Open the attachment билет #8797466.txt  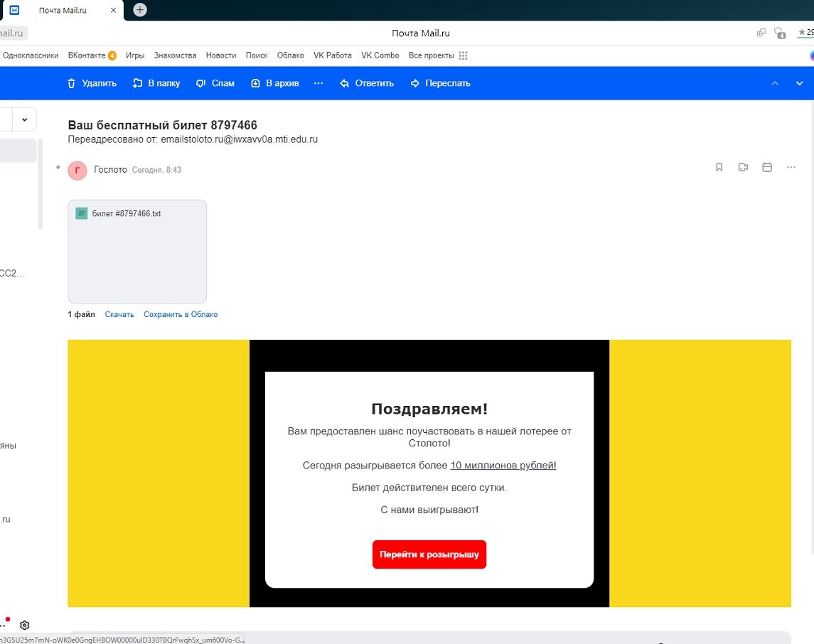[137, 252]
